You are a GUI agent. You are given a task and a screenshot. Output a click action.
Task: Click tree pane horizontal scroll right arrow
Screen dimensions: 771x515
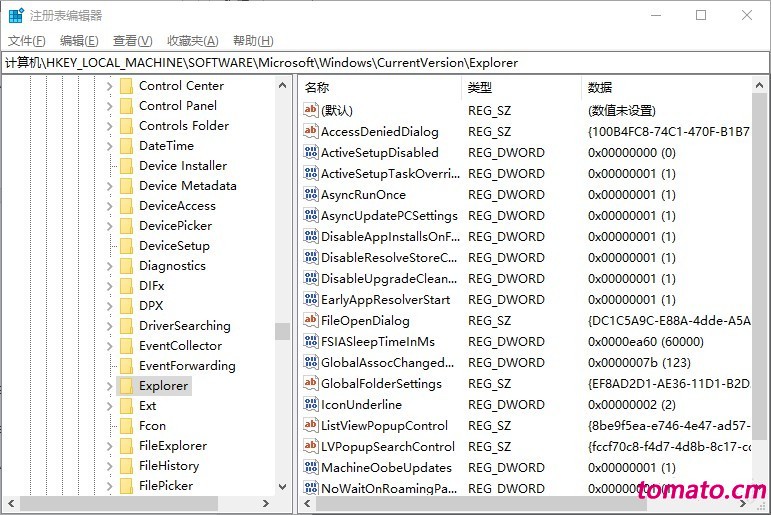point(266,504)
